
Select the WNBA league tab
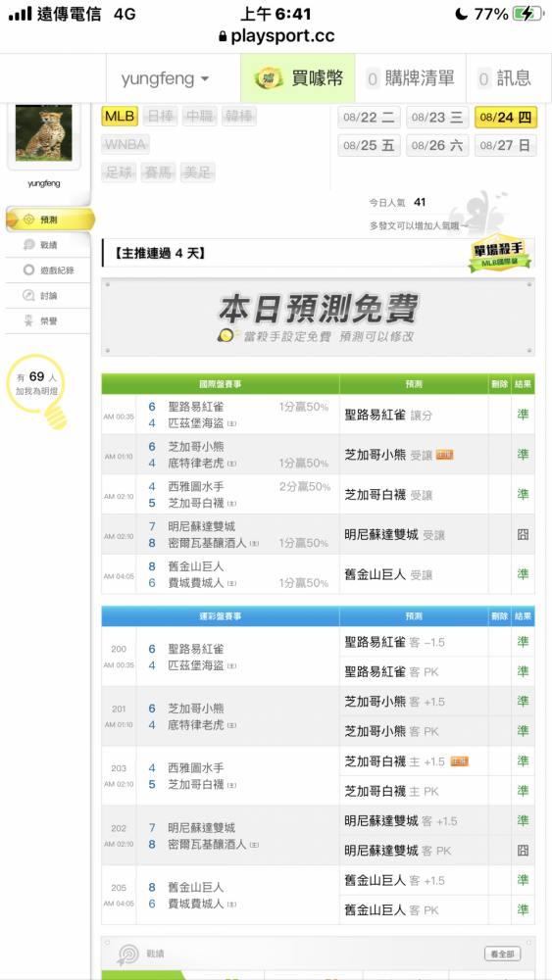pos(125,145)
